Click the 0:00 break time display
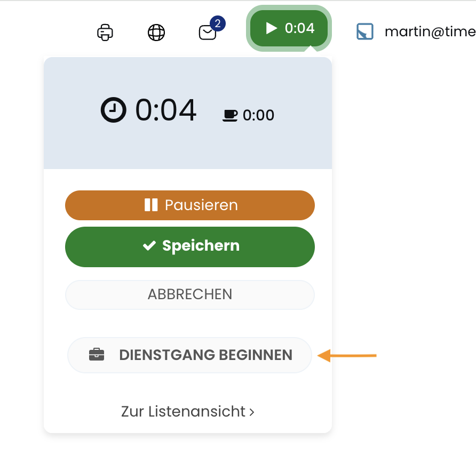 coord(258,115)
